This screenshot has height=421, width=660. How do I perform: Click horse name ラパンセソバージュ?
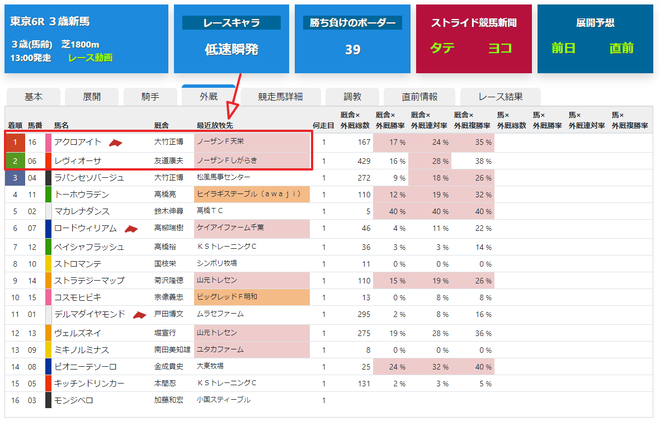89,178
